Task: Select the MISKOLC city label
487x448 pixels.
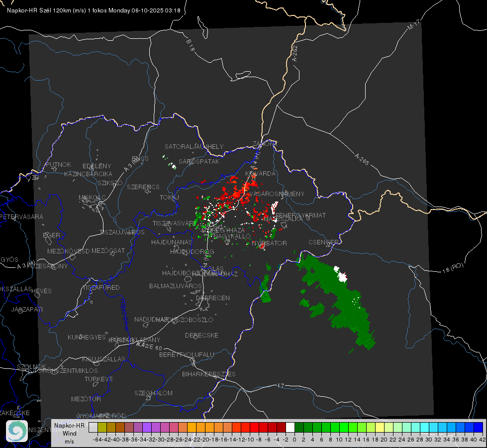Action: click(x=92, y=198)
